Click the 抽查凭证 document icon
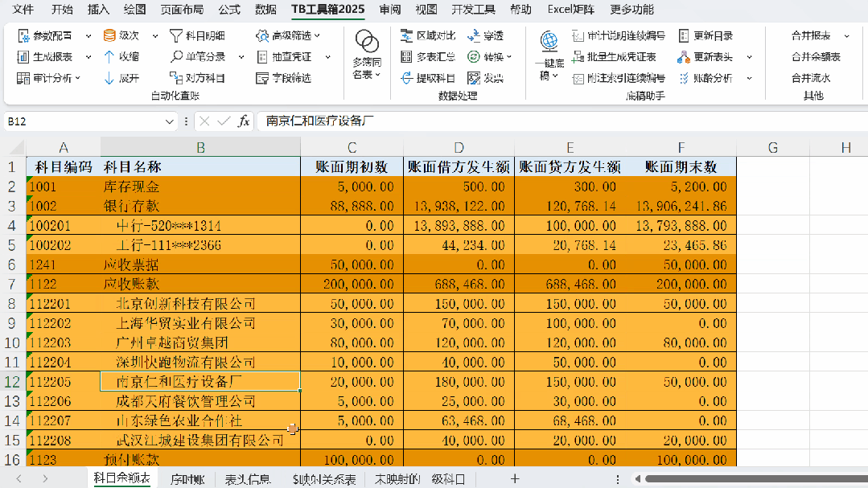The width and height of the screenshot is (868, 488). tap(262, 57)
